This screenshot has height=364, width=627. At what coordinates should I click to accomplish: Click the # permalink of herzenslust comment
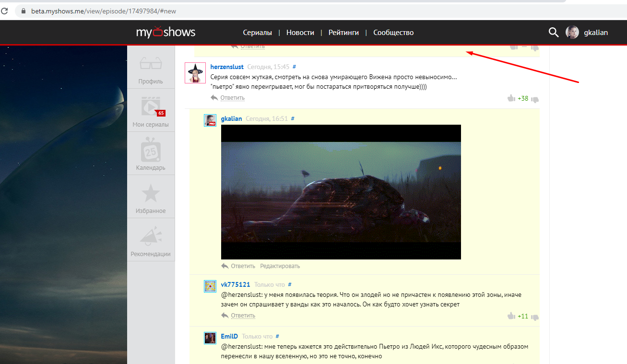coord(294,67)
